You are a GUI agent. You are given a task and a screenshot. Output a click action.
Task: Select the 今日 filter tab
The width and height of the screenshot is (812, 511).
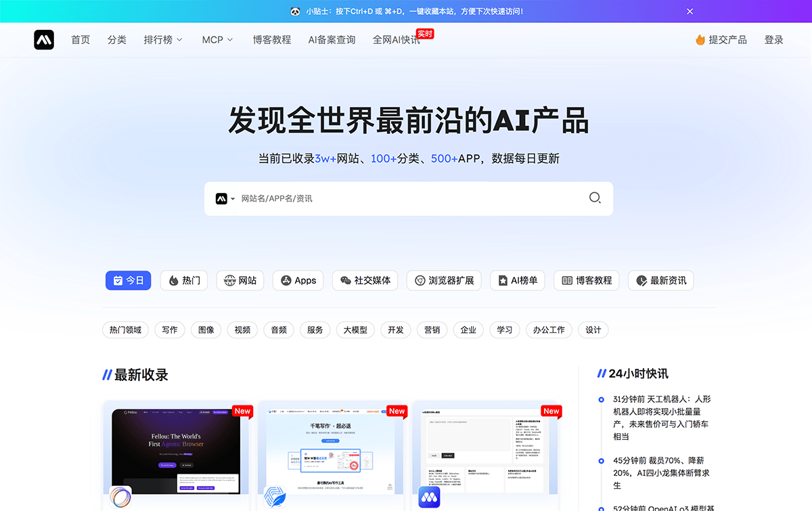click(x=128, y=280)
